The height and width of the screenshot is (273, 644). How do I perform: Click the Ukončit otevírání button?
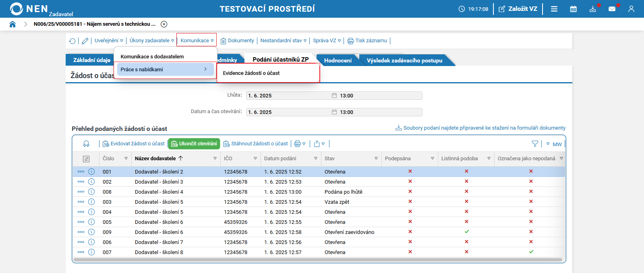point(194,144)
